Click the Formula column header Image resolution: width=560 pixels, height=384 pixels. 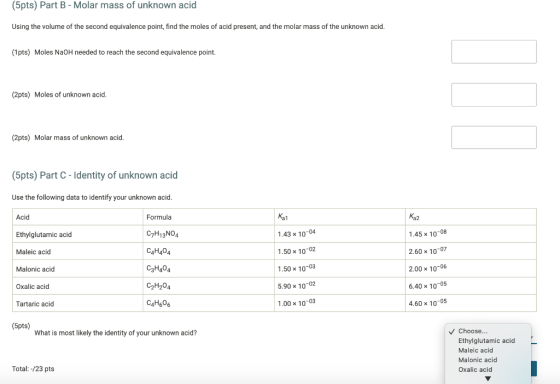point(159,217)
